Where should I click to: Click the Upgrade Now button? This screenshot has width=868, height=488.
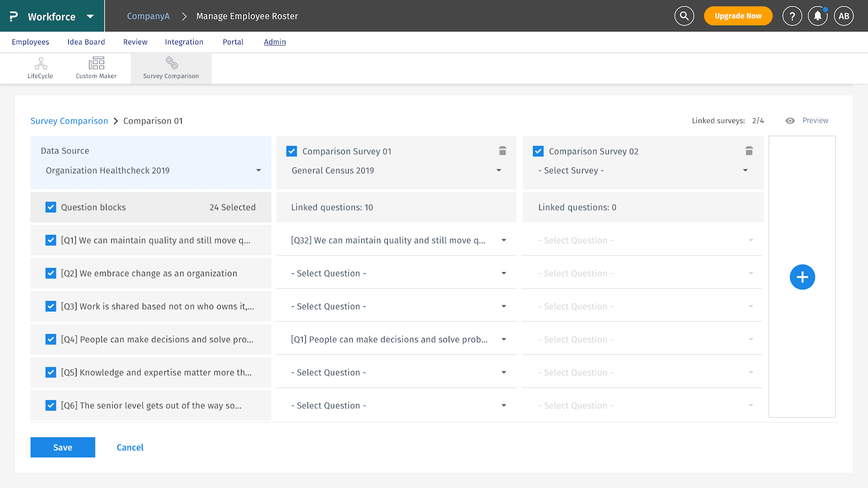coord(738,16)
